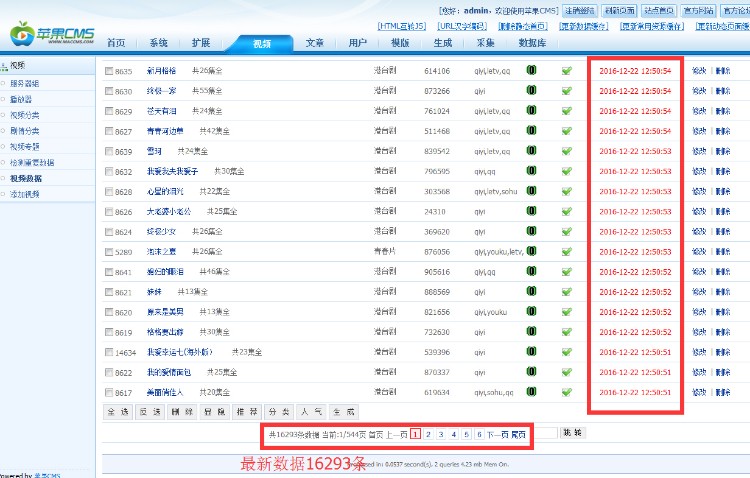Click the green checkmark status icon in row 8635

pyautogui.click(x=567, y=70)
